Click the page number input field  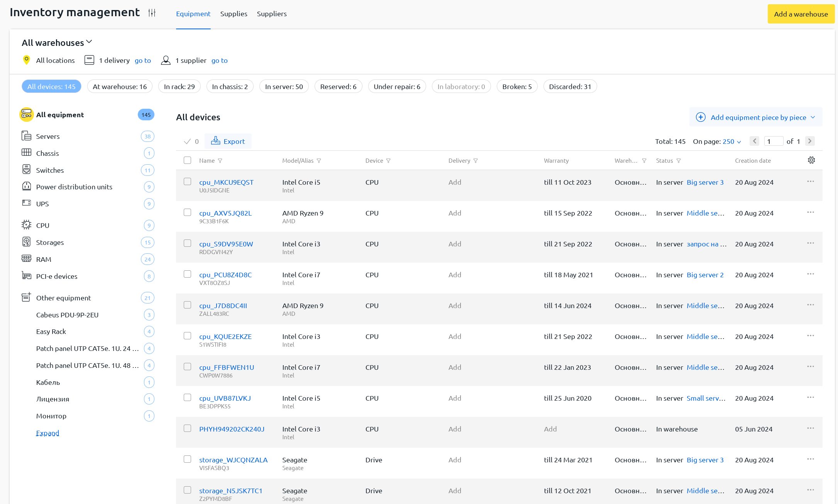click(773, 141)
